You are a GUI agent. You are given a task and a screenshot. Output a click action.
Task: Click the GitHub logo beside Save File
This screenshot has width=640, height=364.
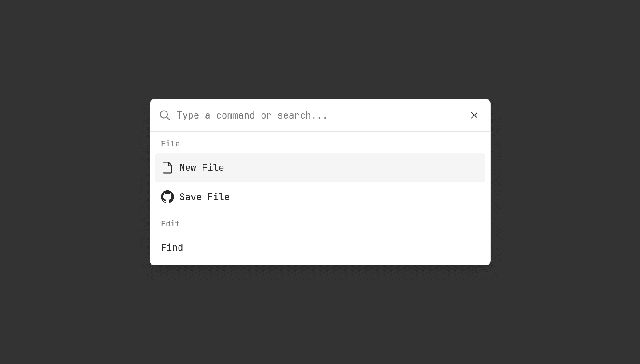click(167, 197)
